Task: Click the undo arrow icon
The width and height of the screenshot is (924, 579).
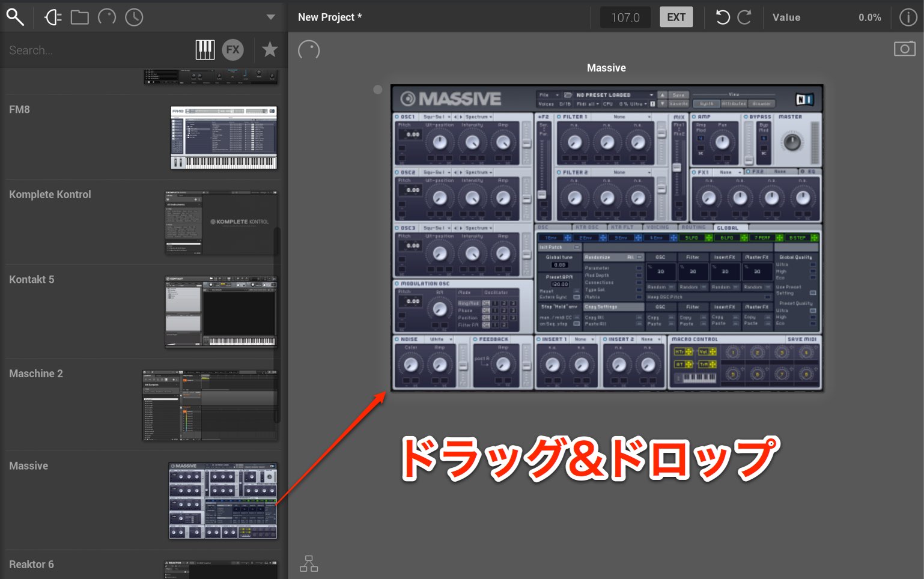Action: [x=722, y=17]
